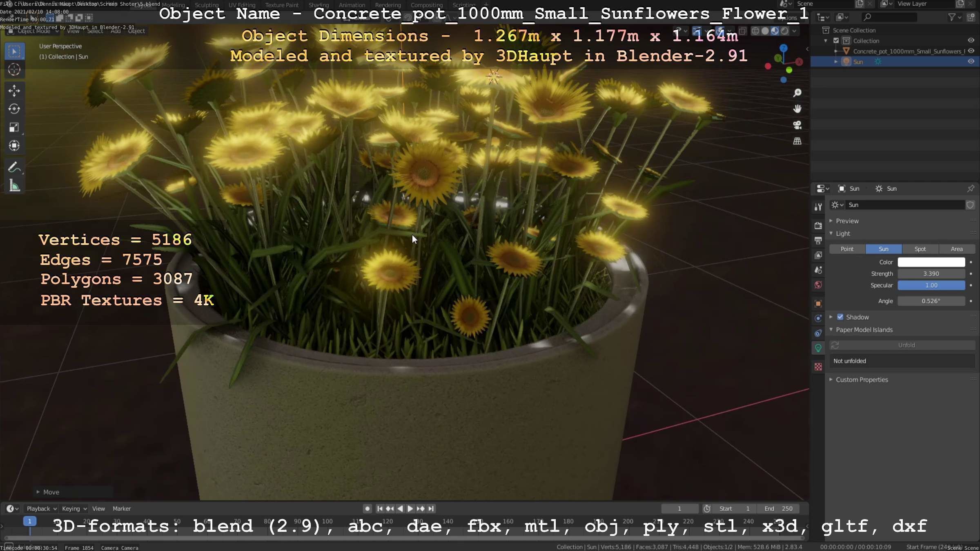Open the Render properties tab
This screenshot has height=551, width=980.
click(x=818, y=226)
